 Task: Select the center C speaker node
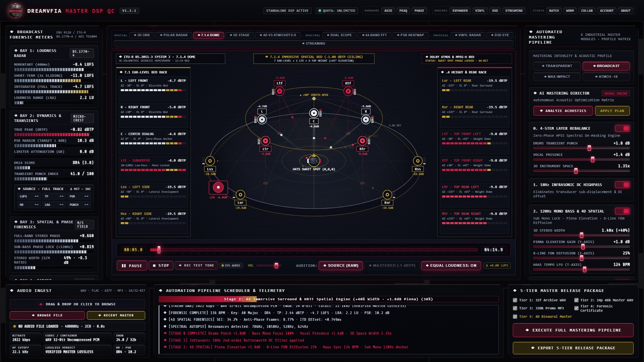point(314,113)
